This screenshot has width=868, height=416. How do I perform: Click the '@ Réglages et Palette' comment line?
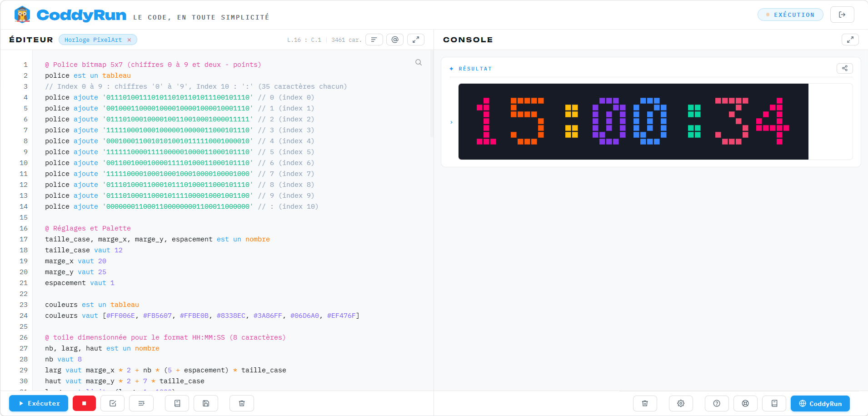click(x=88, y=228)
